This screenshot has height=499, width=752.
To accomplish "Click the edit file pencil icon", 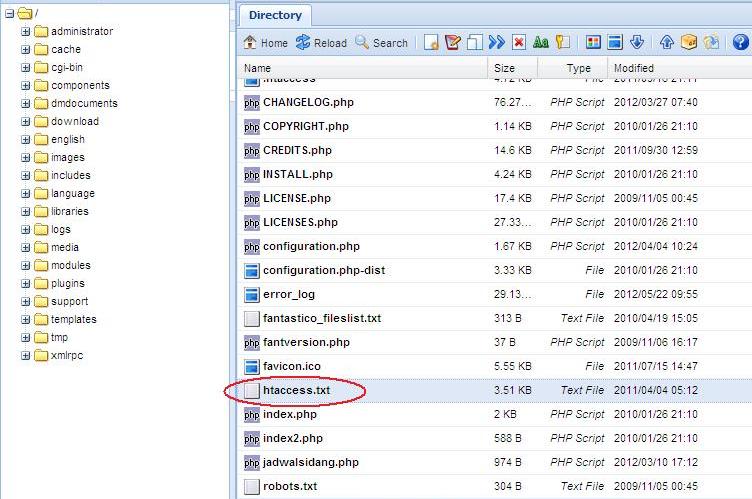I will 453,43.
